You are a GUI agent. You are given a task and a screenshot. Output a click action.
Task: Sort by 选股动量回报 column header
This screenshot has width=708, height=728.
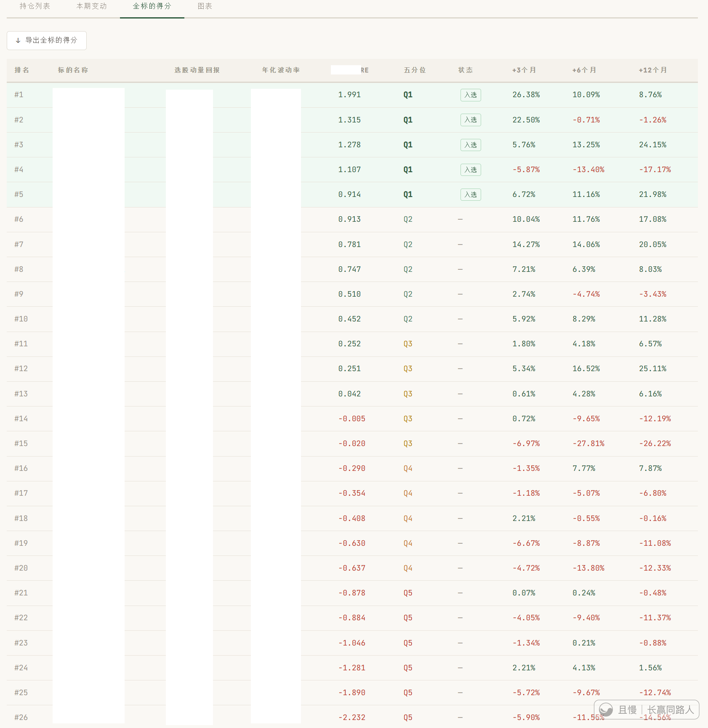tap(197, 70)
